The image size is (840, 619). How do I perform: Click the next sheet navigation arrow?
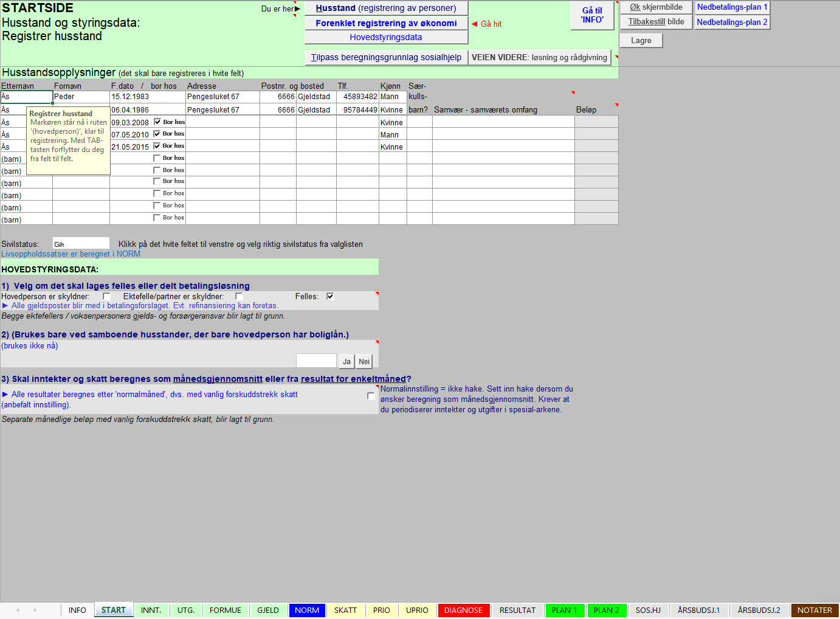click(x=35, y=610)
